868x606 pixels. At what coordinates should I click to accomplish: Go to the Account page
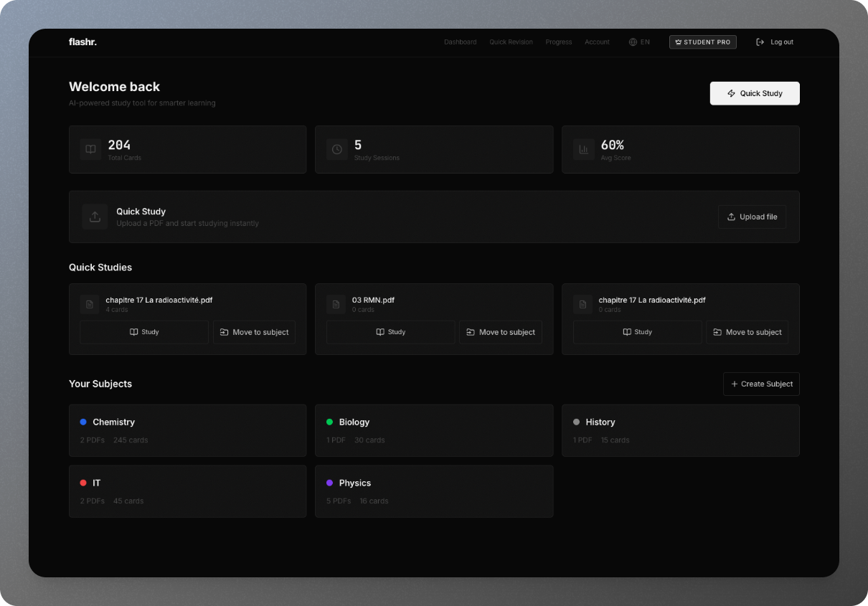[597, 42]
